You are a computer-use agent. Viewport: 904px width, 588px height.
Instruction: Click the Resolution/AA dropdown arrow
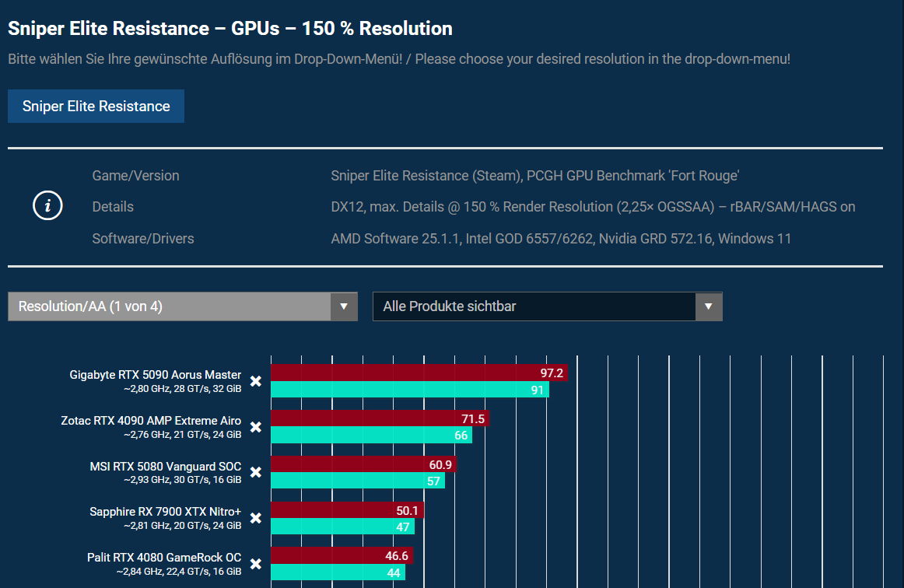pyautogui.click(x=344, y=306)
